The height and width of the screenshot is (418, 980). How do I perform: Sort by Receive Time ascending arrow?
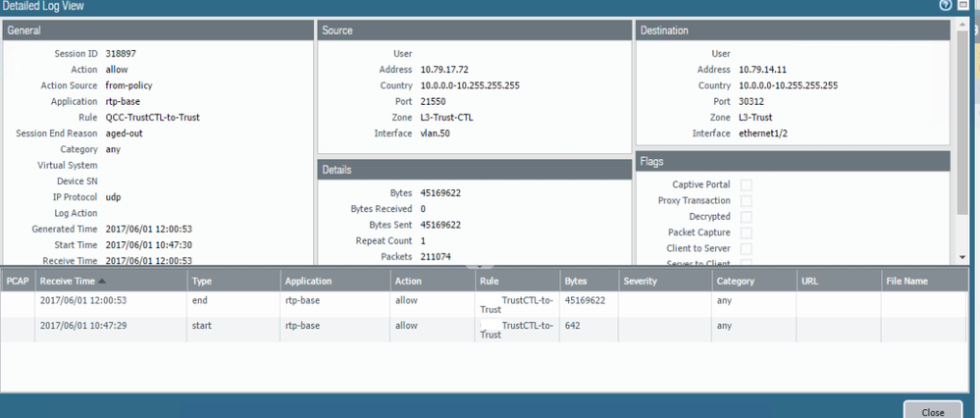coord(103,282)
